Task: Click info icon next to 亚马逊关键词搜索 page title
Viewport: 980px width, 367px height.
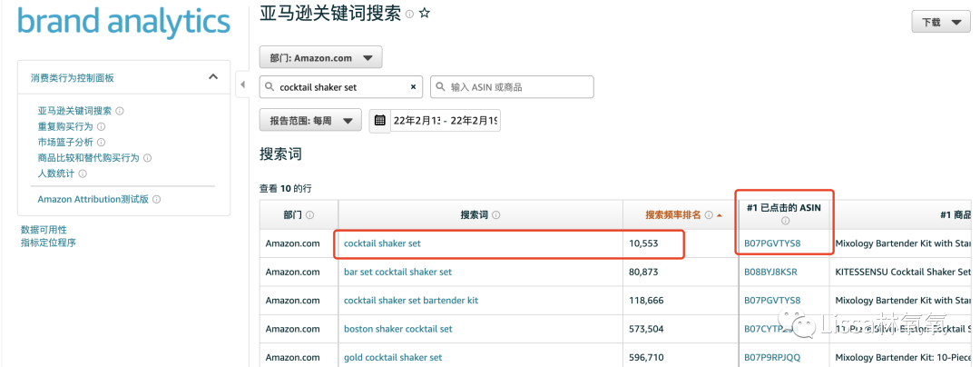Action: point(409,15)
